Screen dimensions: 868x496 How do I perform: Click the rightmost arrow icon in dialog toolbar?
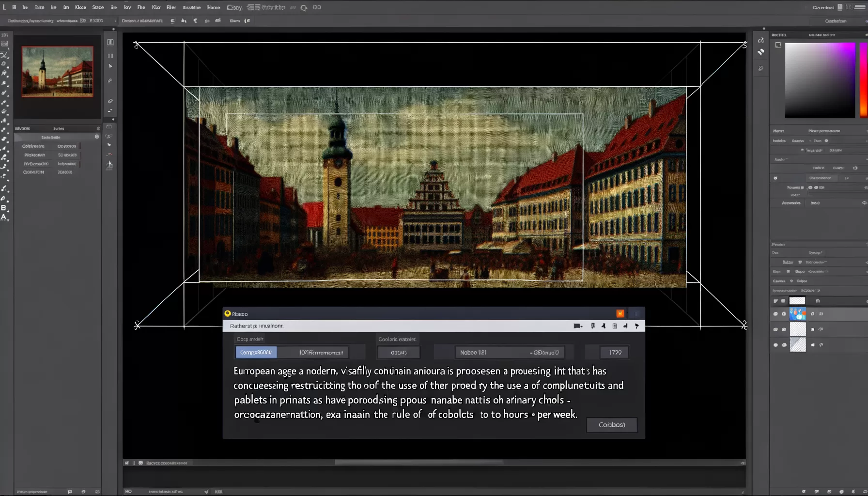(x=637, y=326)
